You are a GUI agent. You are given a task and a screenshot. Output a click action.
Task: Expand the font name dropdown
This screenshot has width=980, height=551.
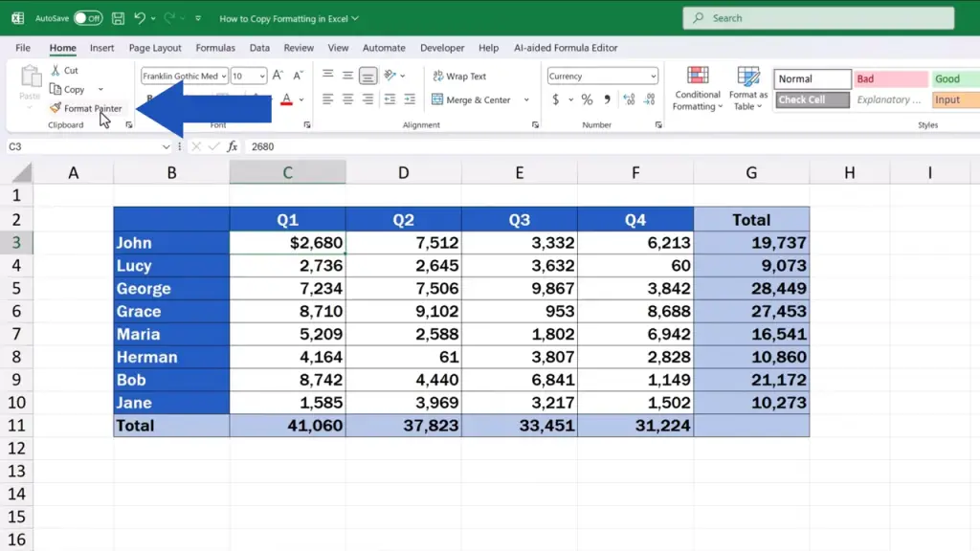[223, 77]
